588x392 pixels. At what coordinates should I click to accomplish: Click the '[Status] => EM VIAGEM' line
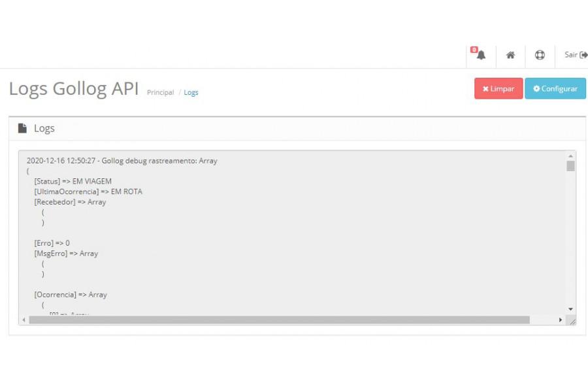point(73,181)
